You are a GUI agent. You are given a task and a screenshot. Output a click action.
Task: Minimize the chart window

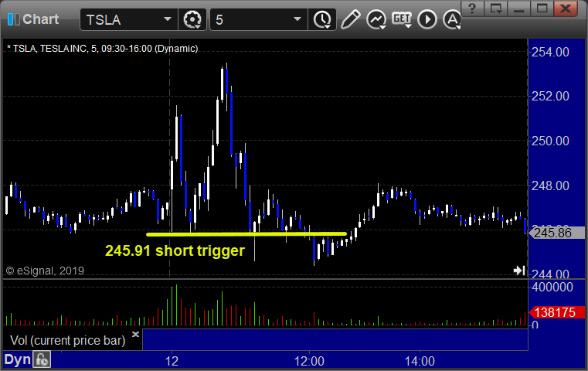(x=519, y=9)
